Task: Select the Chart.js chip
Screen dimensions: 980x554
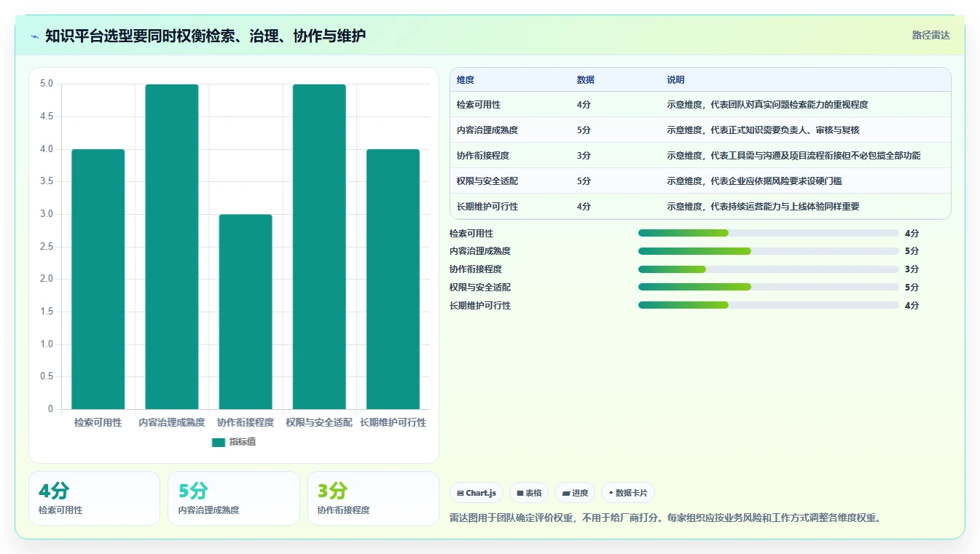Action: [x=477, y=493]
